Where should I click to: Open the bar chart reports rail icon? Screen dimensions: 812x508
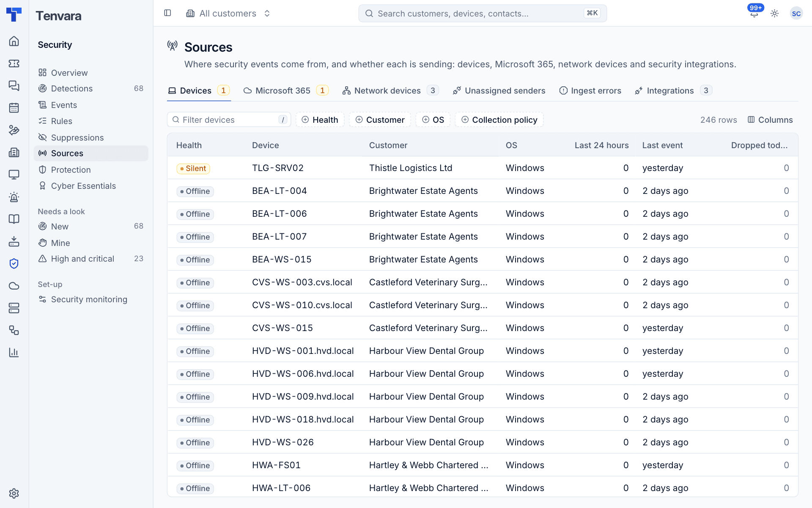14,352
